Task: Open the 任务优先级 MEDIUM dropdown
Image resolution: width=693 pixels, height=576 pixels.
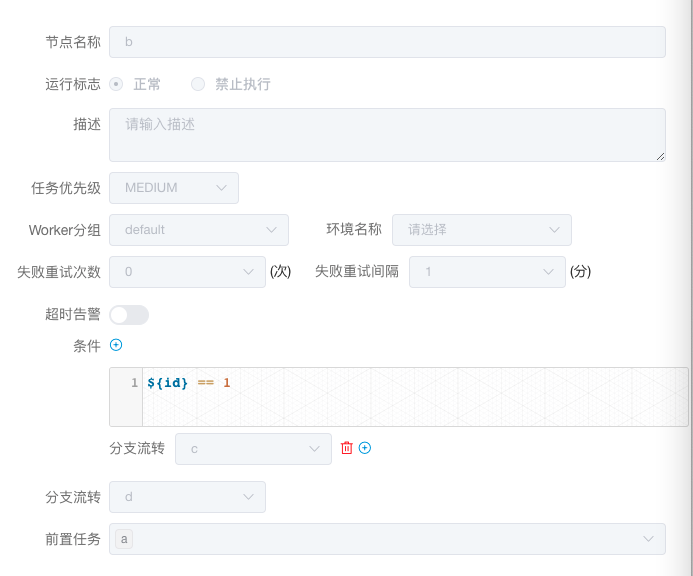Action: coord(174,188)
